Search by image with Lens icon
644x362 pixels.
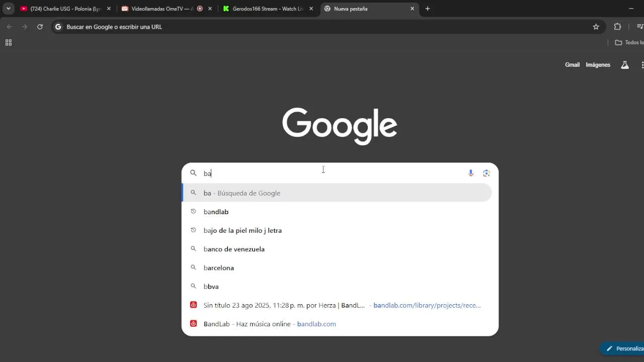(x=486, y=173)
